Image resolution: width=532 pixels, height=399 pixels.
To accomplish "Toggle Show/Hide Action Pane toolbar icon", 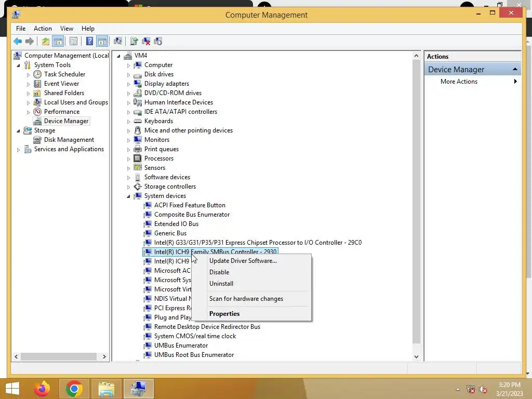I will (x=102, y=42).
